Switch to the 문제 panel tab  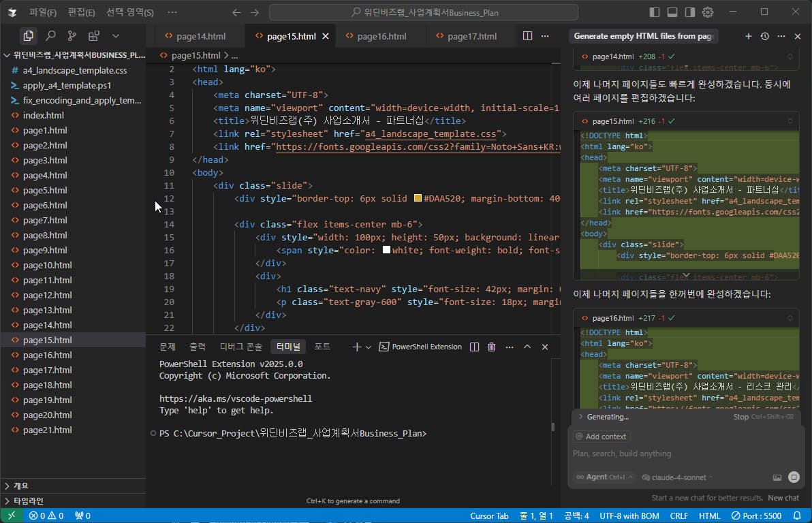pyautogui.click(x=168, y=347)
